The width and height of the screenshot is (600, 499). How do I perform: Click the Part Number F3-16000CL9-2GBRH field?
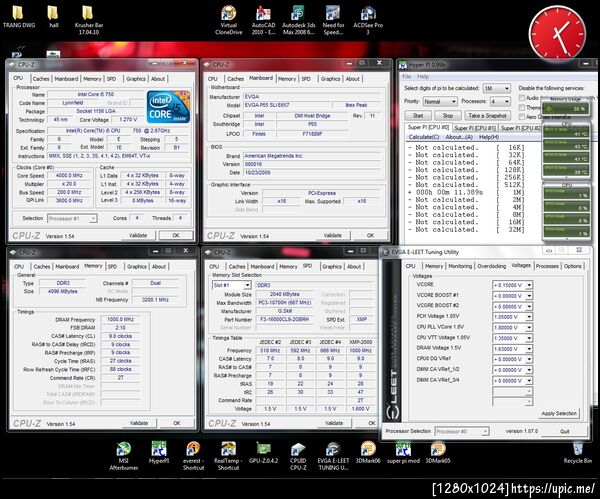pyautogui.click(x=285, y=319)
